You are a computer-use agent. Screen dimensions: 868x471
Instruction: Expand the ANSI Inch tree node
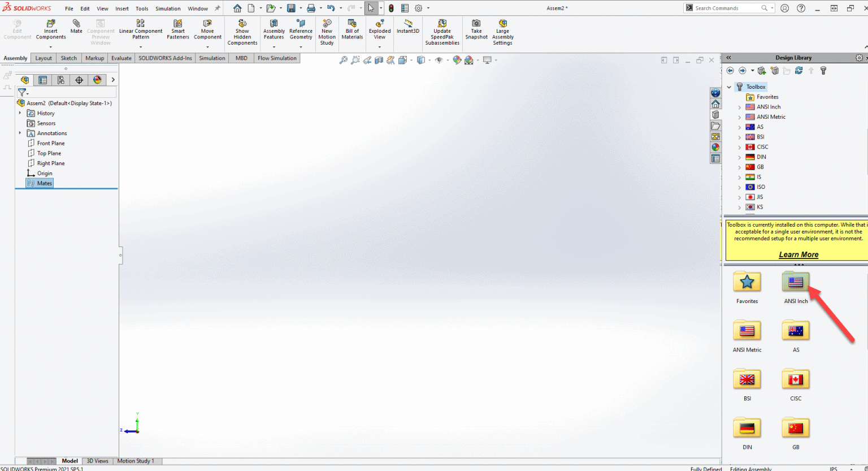point(739,107)
